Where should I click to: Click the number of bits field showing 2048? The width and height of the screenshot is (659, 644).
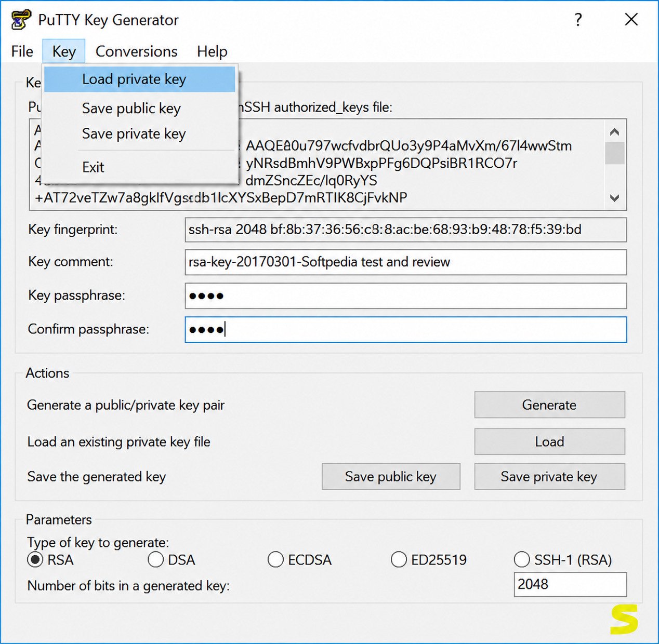click(x=570, y=584)
